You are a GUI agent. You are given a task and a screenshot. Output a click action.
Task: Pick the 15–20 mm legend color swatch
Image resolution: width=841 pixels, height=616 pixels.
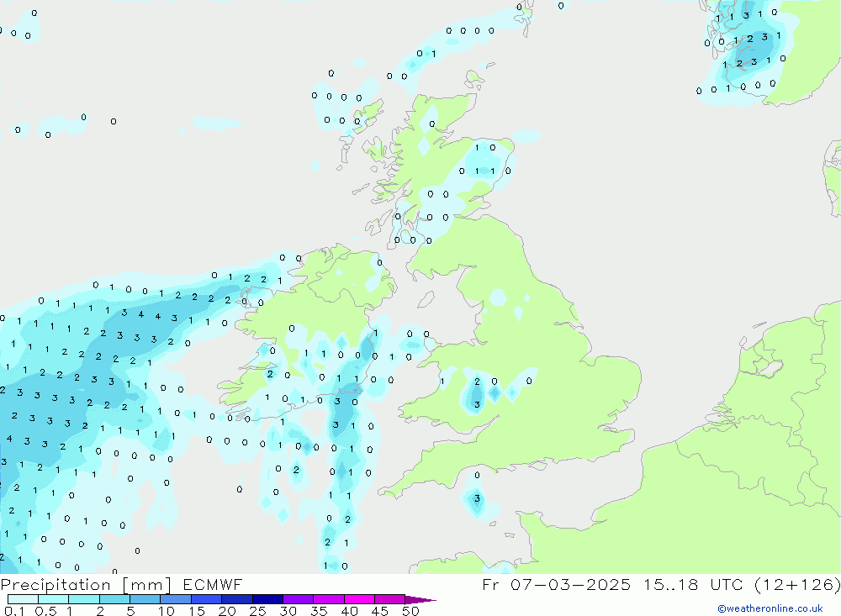tap(207, 599)
